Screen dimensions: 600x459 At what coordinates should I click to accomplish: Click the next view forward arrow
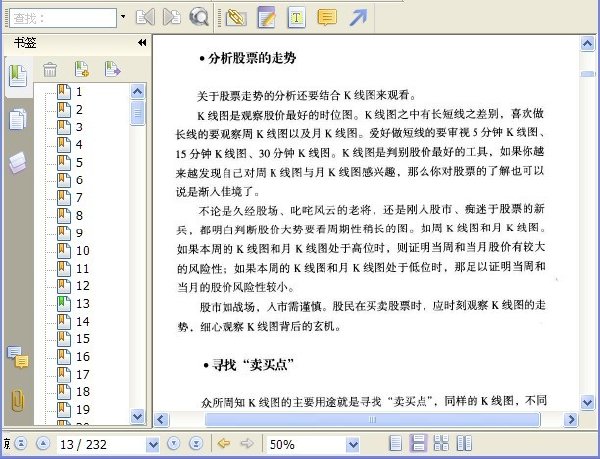[247, 443]
